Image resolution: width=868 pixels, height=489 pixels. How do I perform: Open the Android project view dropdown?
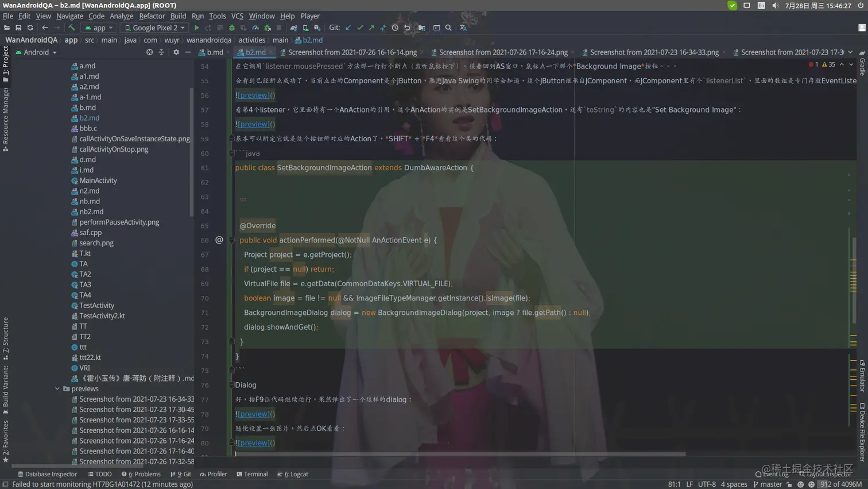coord(37,52)
